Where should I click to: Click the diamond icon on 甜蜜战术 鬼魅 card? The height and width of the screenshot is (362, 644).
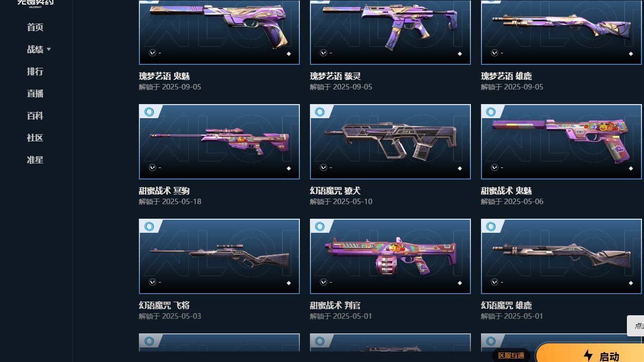click(631, 168)
